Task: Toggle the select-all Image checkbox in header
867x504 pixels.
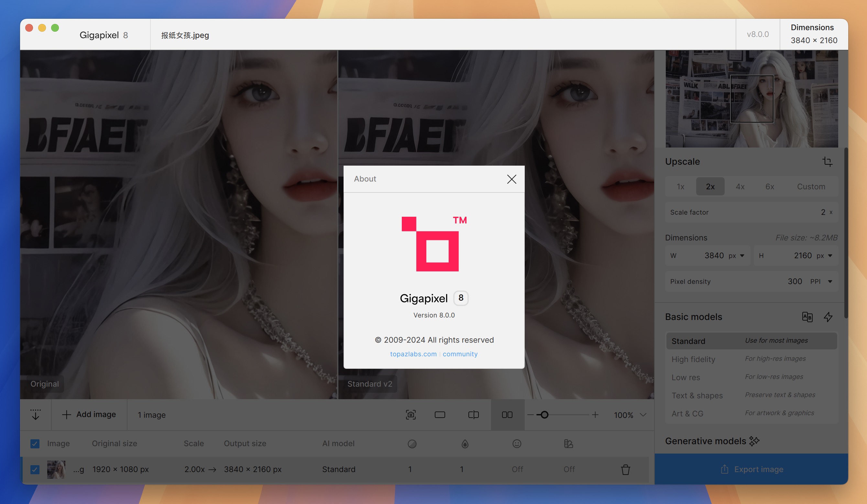Action: (35, 444)
